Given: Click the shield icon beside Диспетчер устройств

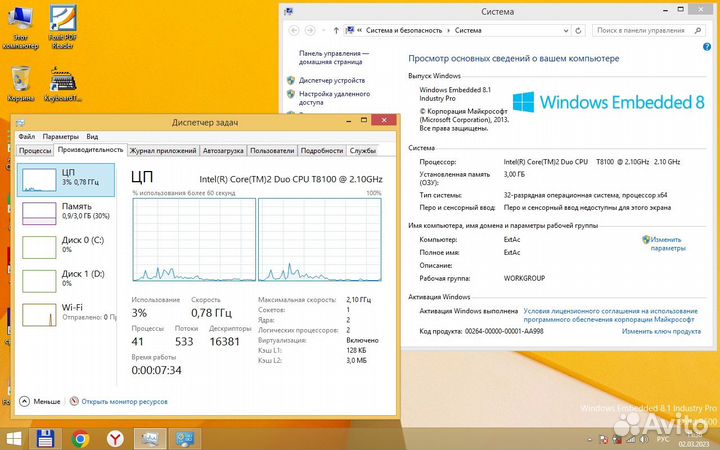Looking at the screenshot, I should click(x=291, y=80).
